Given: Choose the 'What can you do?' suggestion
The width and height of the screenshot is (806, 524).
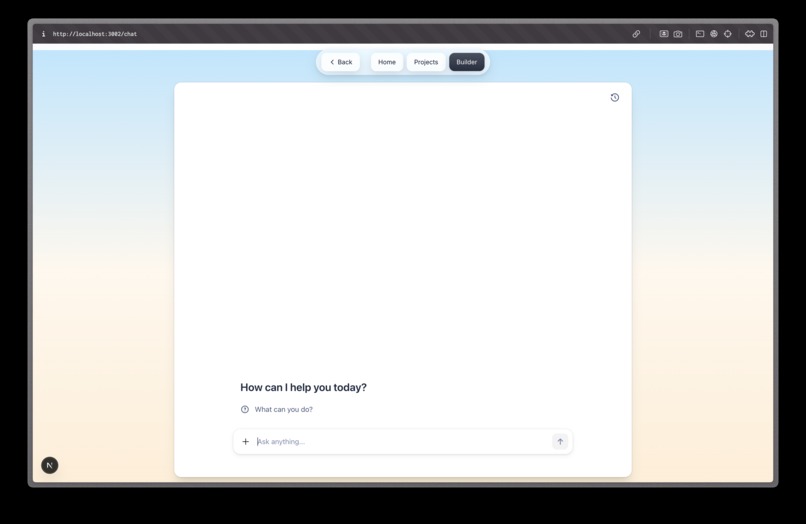Looking at the screenshot, I should coord(277,409).
